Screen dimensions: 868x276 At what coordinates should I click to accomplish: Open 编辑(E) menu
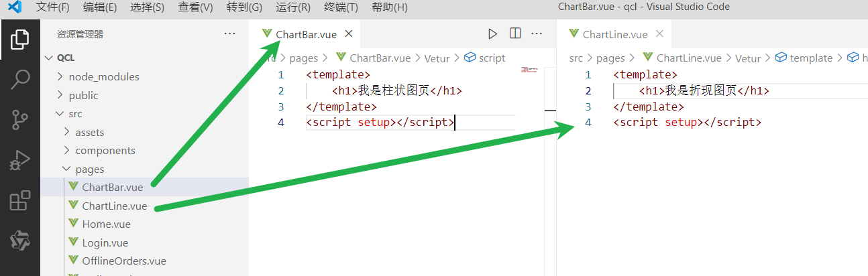coord(100,7)
